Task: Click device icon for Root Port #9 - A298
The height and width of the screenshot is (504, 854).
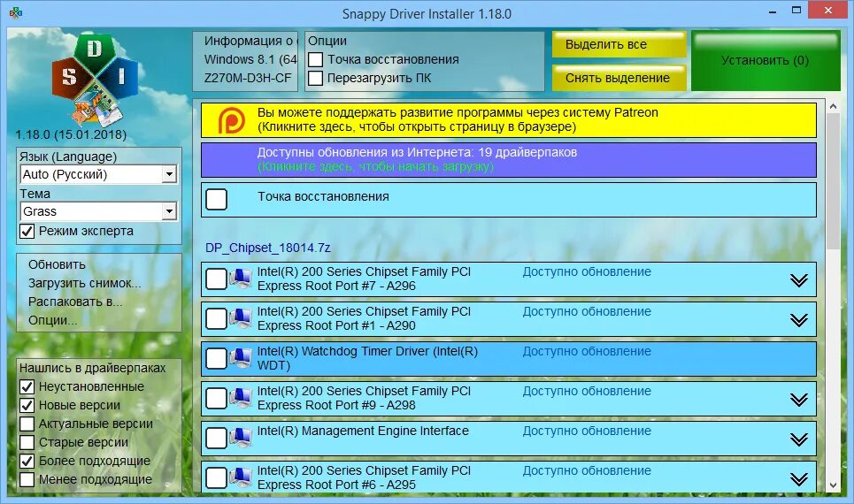Action: [240, 398]
